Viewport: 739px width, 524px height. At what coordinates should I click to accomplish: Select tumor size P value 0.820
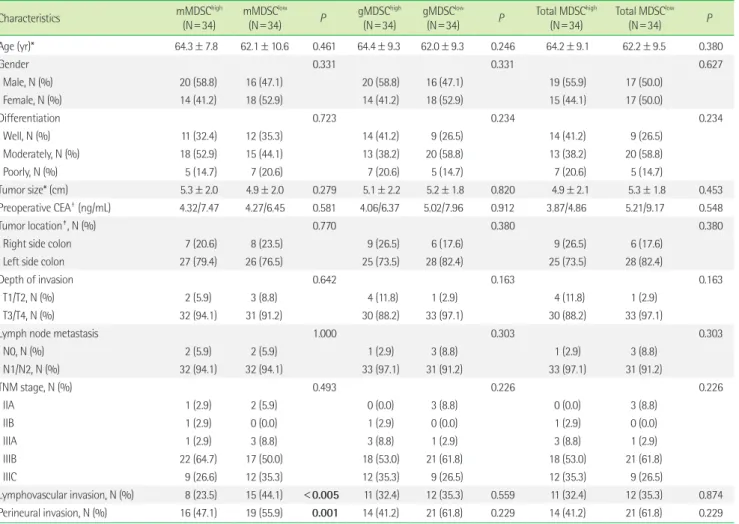click(502, 190)
